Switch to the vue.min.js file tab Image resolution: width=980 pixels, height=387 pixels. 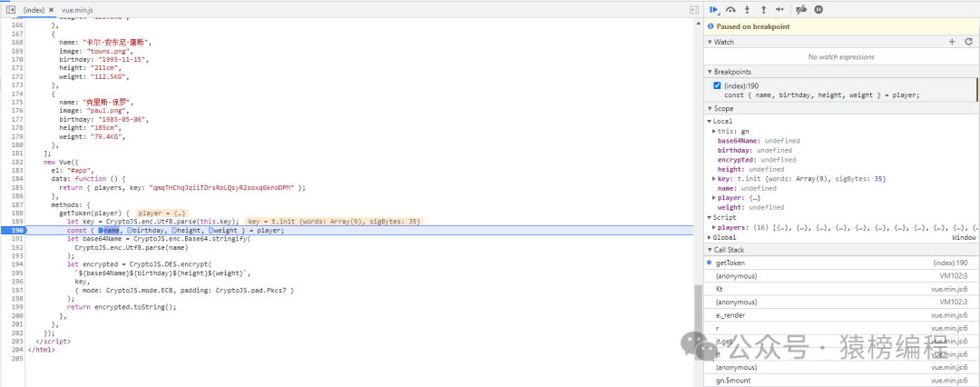78,10
